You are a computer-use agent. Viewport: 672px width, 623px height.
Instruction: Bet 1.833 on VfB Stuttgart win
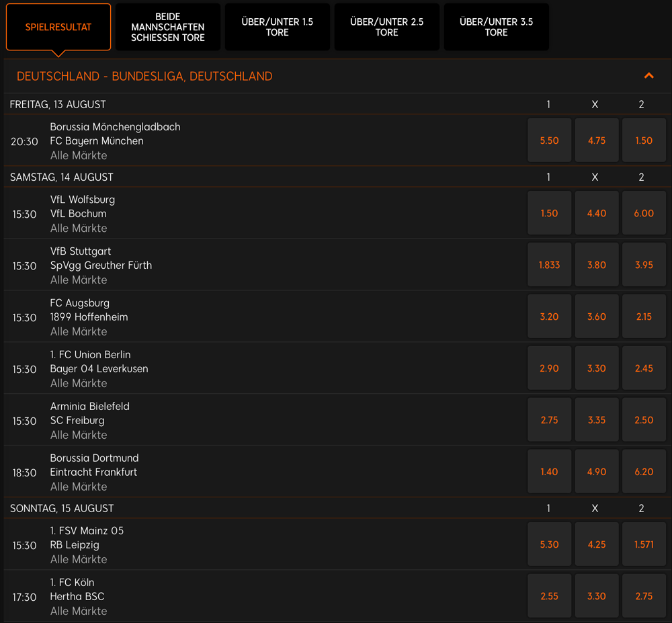[550, 265]
